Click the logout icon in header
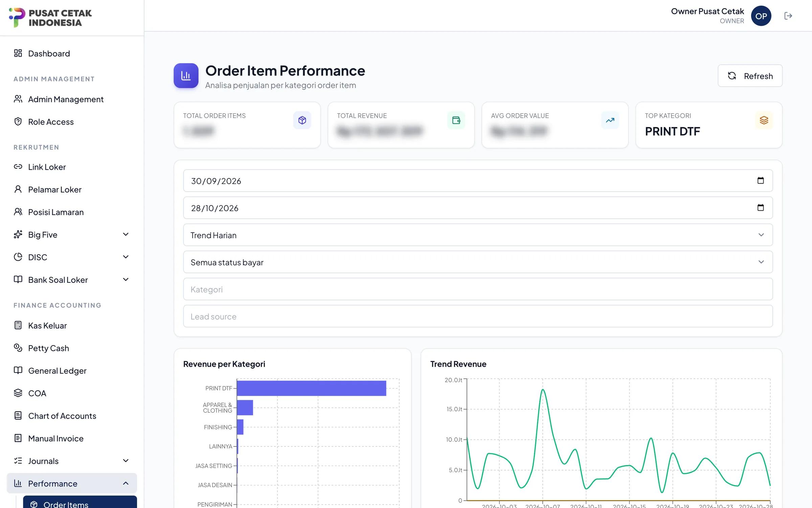 788,16
